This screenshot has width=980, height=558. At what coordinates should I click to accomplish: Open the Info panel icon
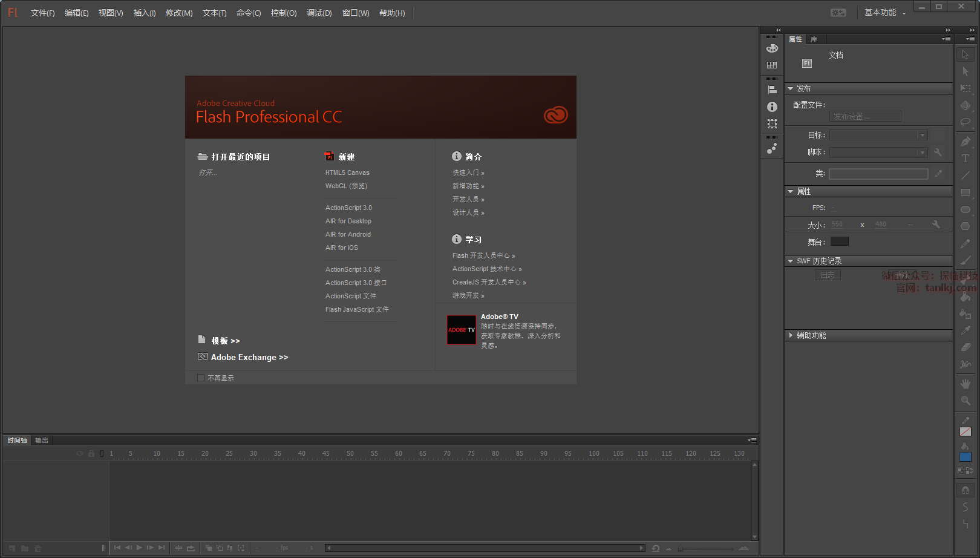click(x=772, y=107)
